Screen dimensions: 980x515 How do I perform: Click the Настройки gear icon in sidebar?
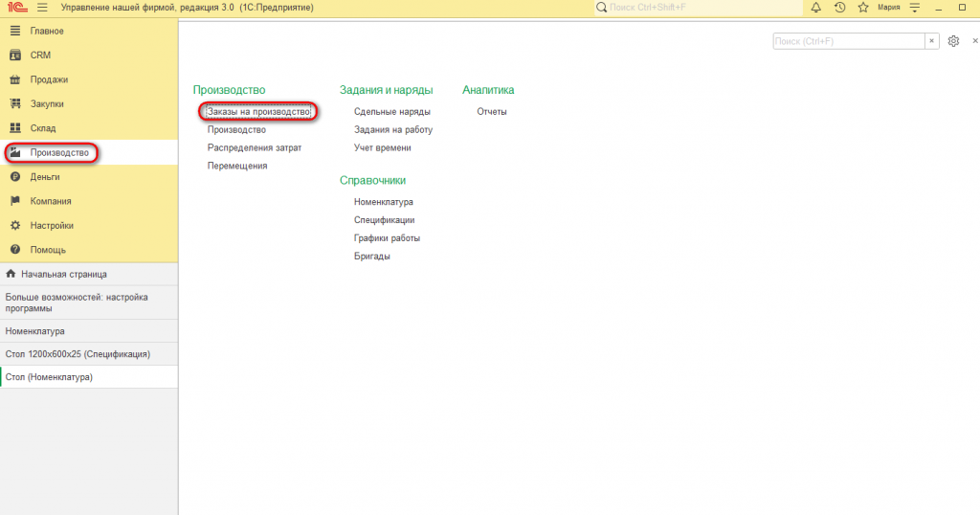(15, 226)
